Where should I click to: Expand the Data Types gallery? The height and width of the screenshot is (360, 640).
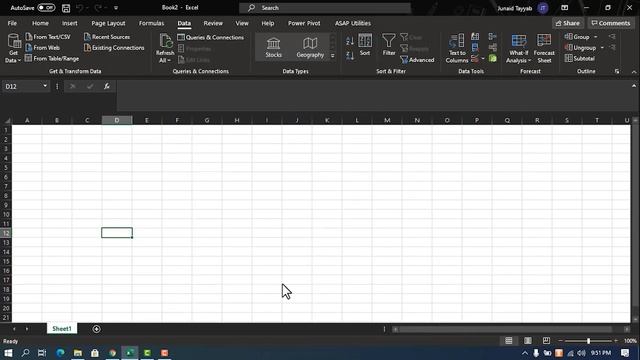(x=333, y=56)
